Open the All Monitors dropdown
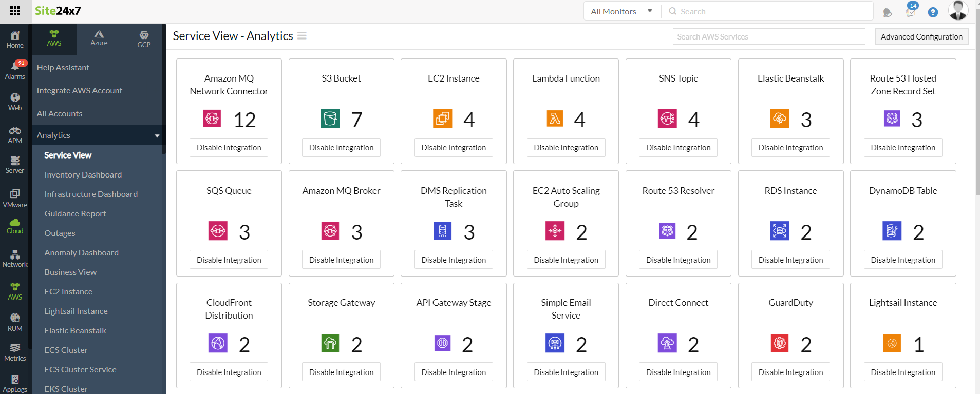Screen dimensions: 980x394 click(621, 11)
